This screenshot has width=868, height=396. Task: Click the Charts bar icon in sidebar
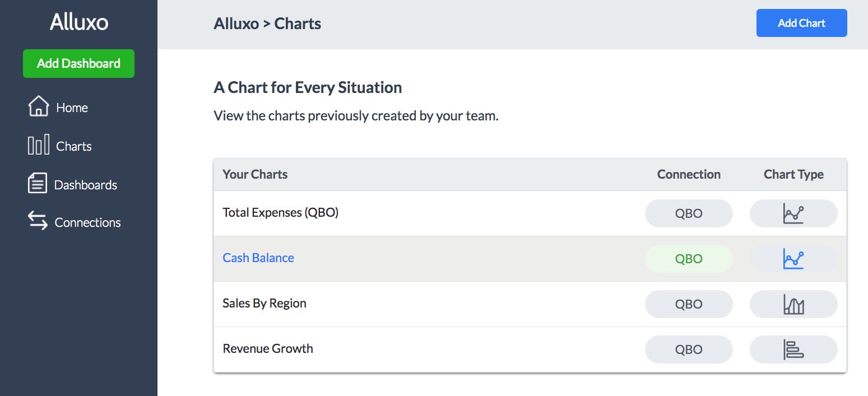pyautogui.click(x=38, y=145)
